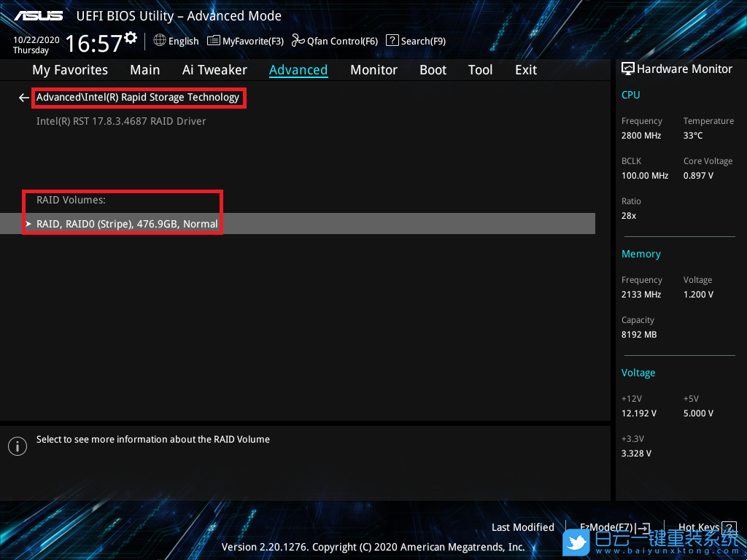Image resolution: width=747 pixels, height=560 pixels.
Task: Open the Boot tab
Action: point(433,70)
